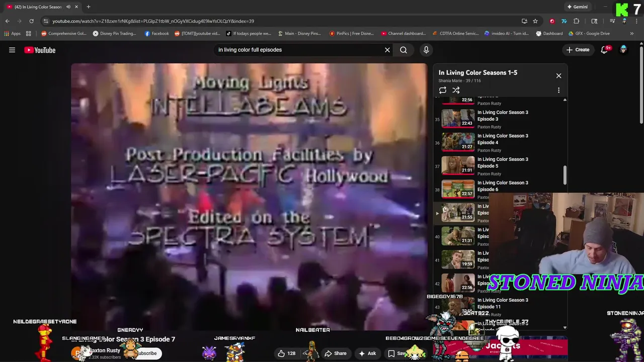Open the Facebook bookmark
The width and height of the screenshot is (644, 362).
pyautogui.click(x=156, y=34)
